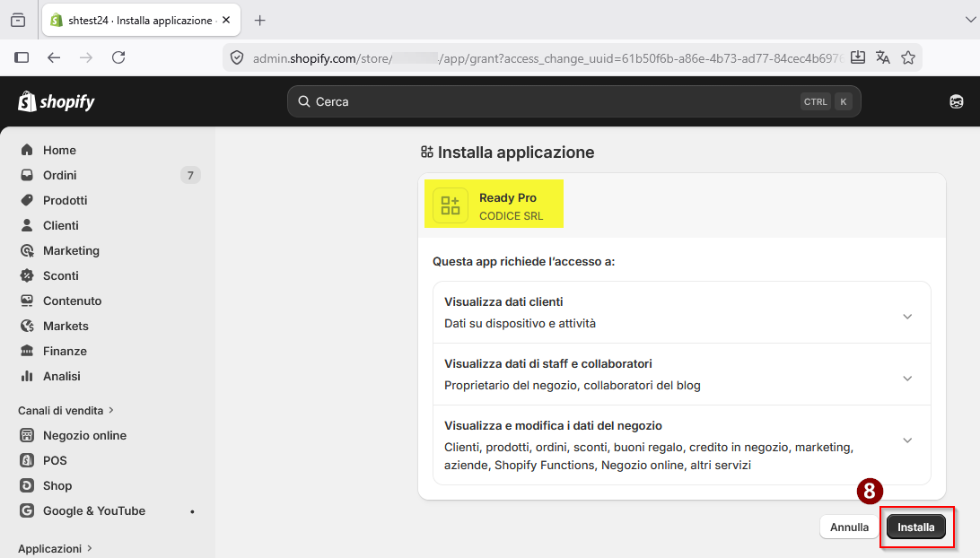
Task: Click the Sconti discount icon
Action: point(27,275)
